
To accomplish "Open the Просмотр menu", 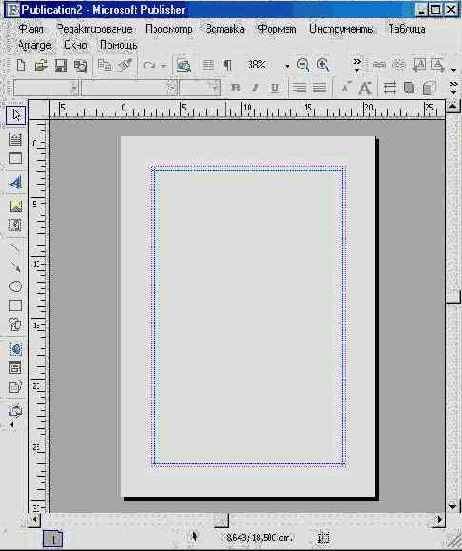I will 169,29.
